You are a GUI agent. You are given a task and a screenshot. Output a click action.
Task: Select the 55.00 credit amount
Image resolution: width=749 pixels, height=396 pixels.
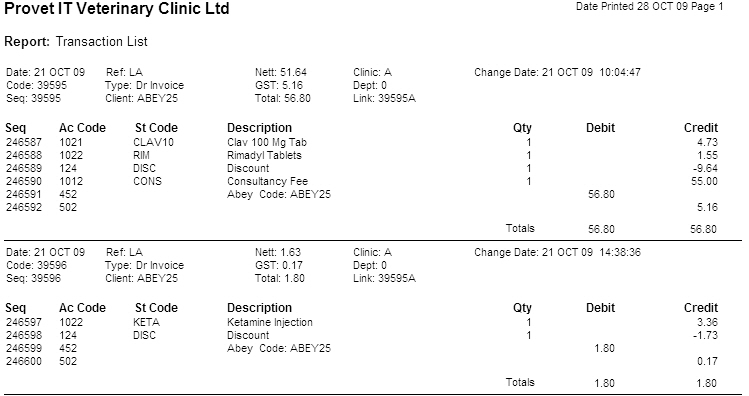(704, 182)
